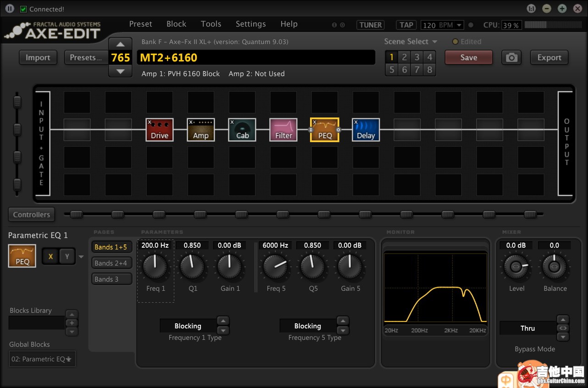Click the Blocks Library input field

coord(37,323)
